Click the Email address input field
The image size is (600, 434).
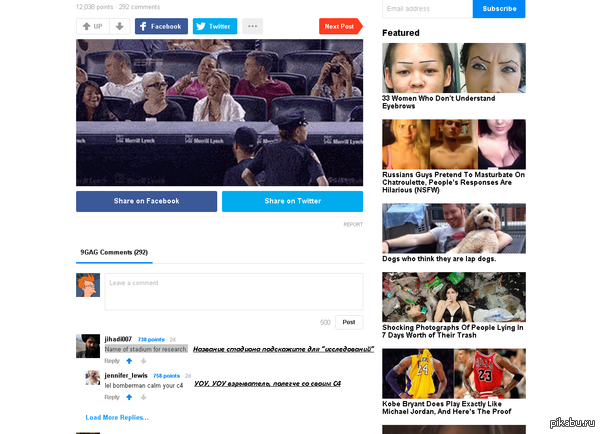tap(427, 9)
